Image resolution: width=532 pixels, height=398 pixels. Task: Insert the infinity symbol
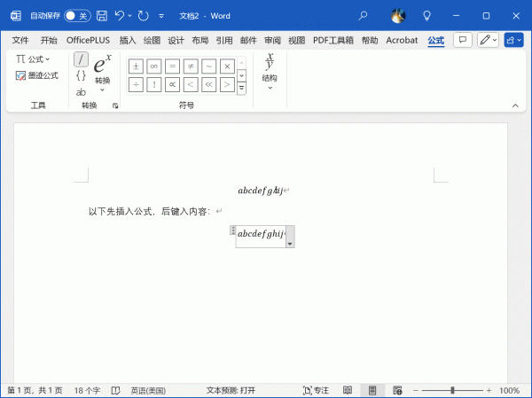coord(154,66)
